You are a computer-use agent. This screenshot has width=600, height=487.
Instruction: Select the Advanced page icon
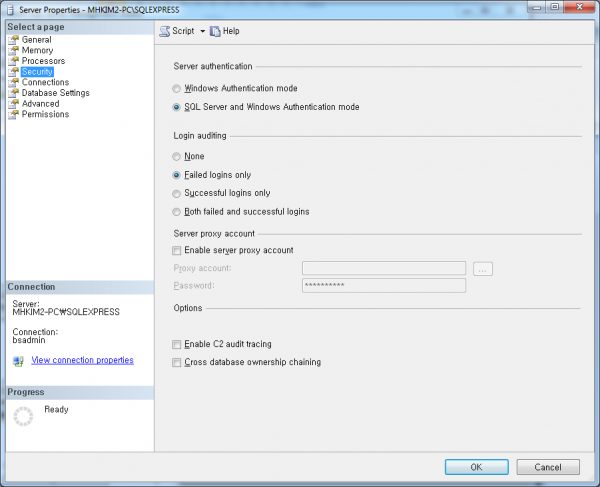13,104
